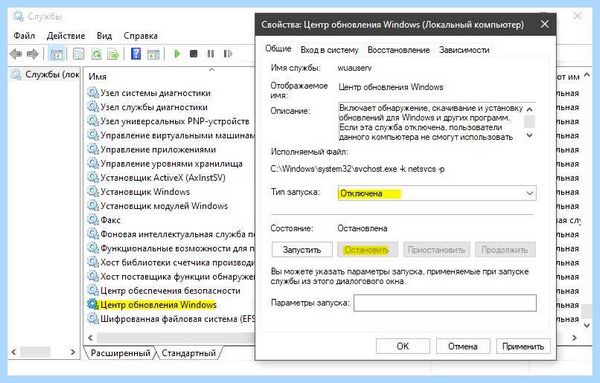Screen dimensions: 600x383
Task: Open the Действие menu
Action: (66, 36)
